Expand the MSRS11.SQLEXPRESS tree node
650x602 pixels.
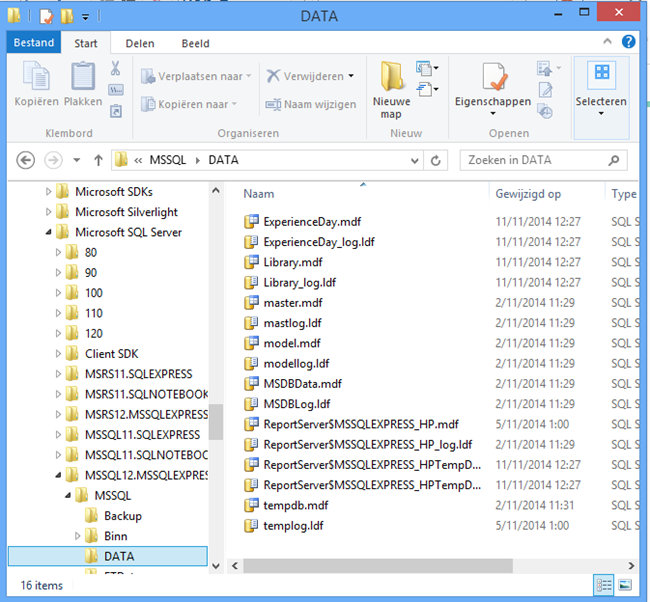(58, 374)
